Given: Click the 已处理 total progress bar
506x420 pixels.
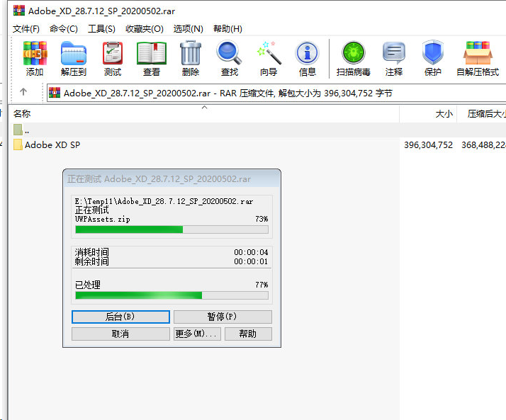Looking at the screenshot, I should [x=172, y=295].
